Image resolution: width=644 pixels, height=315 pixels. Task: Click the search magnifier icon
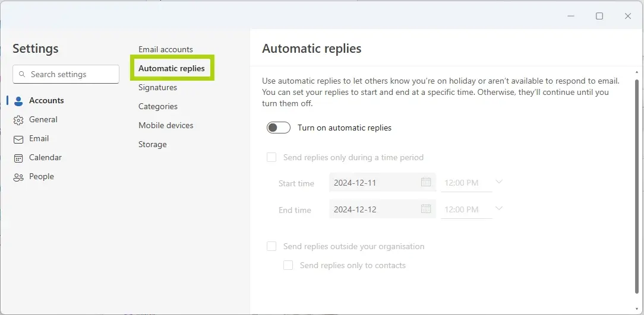(23, 75)
